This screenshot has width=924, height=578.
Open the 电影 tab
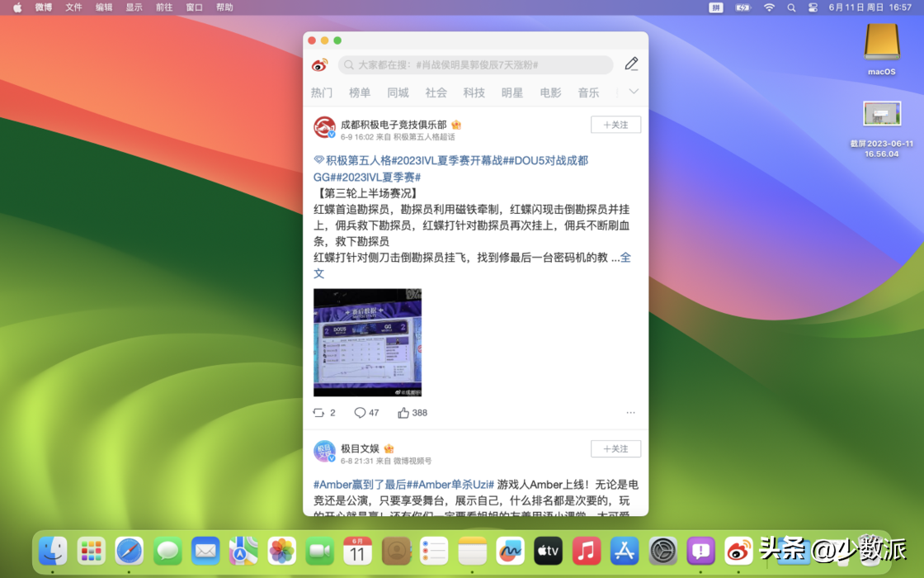tap(550, 92)
